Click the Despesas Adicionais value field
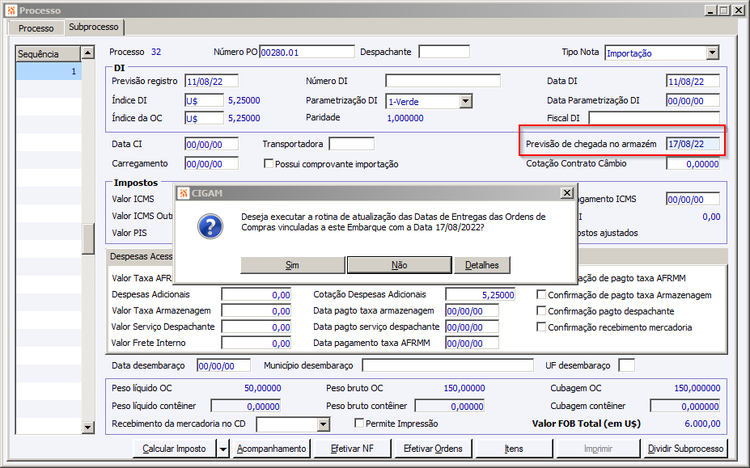The image size is (750, 468). [256, 295]
